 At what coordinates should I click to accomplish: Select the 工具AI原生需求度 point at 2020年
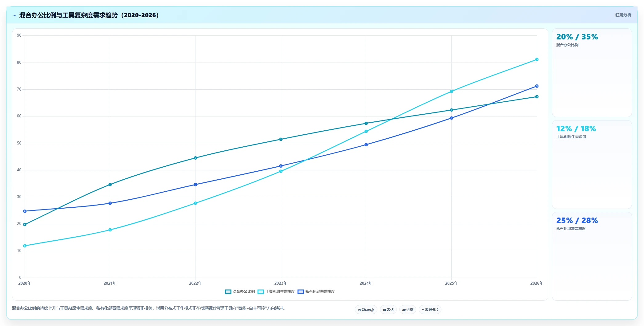(x=25, y=246)
